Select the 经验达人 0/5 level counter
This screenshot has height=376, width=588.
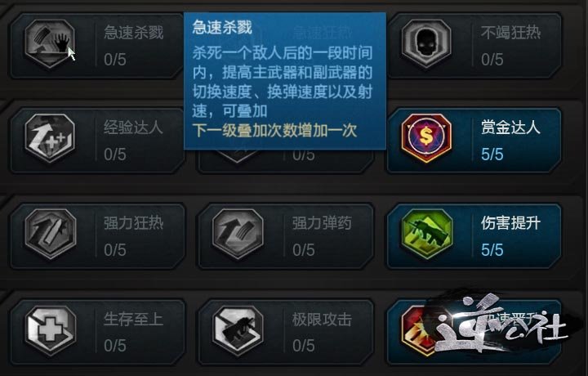tap(115, 154)
